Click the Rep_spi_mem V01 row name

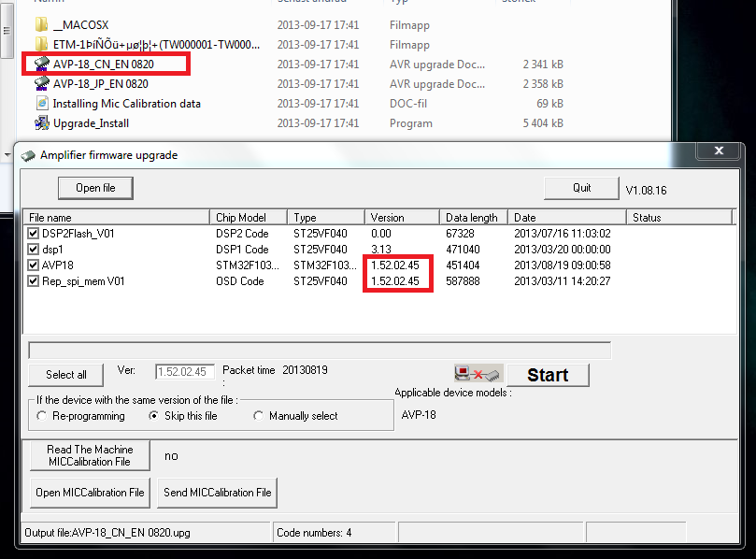[x=83, y=281]
